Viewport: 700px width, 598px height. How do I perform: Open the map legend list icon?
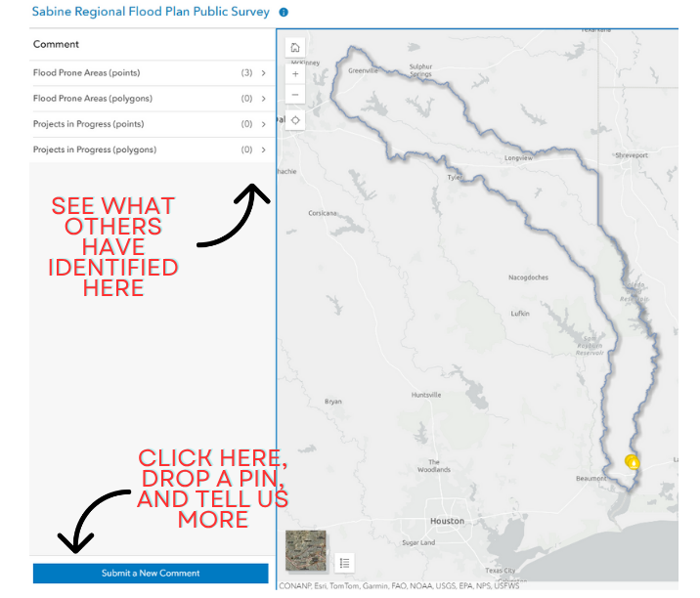(x=344, y=563)
